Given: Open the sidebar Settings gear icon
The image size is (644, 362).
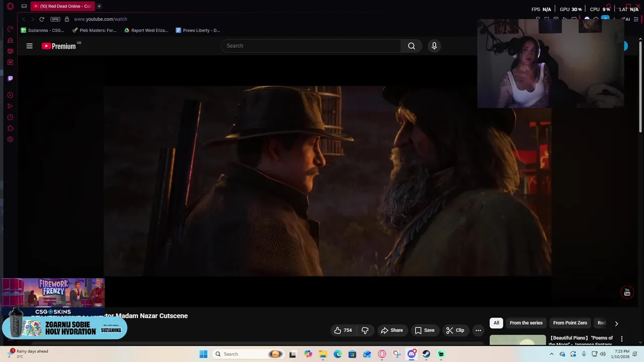Looking at the screenshot, I should [10, 139].
